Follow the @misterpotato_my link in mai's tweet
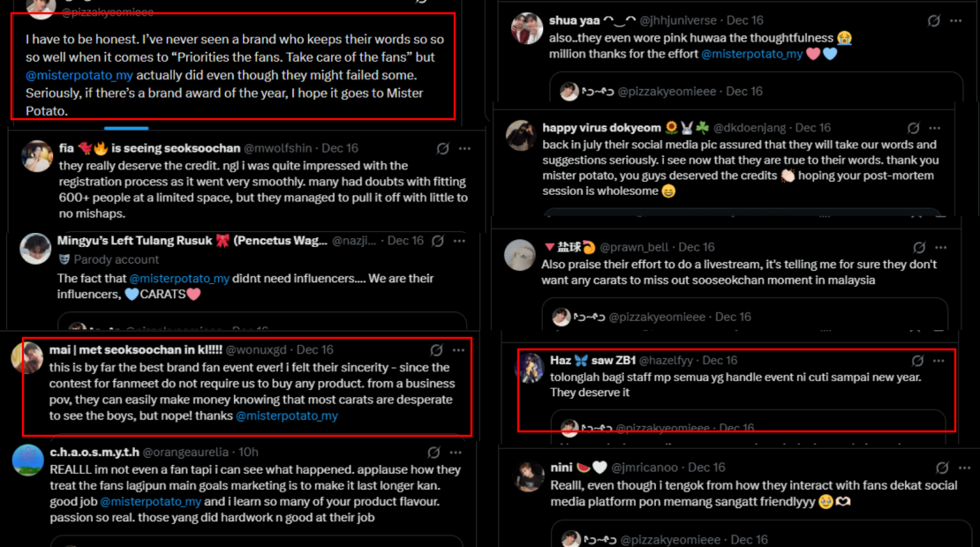 (x=286, y=416)
